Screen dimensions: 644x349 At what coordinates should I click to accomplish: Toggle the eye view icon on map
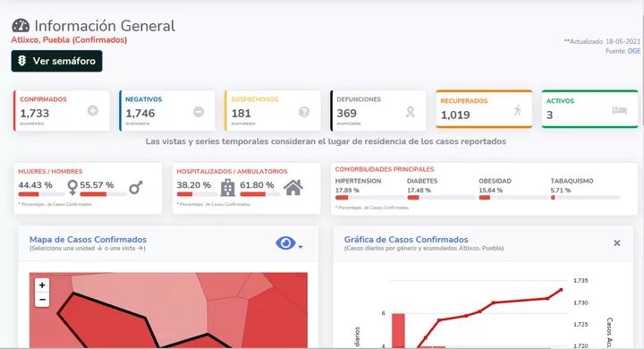pos(285,243)
